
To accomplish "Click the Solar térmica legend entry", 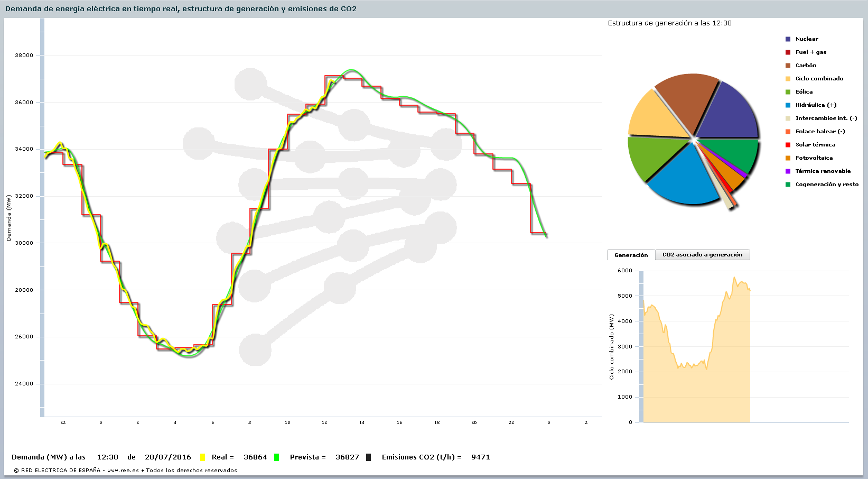I will click(x=815, y=145).
